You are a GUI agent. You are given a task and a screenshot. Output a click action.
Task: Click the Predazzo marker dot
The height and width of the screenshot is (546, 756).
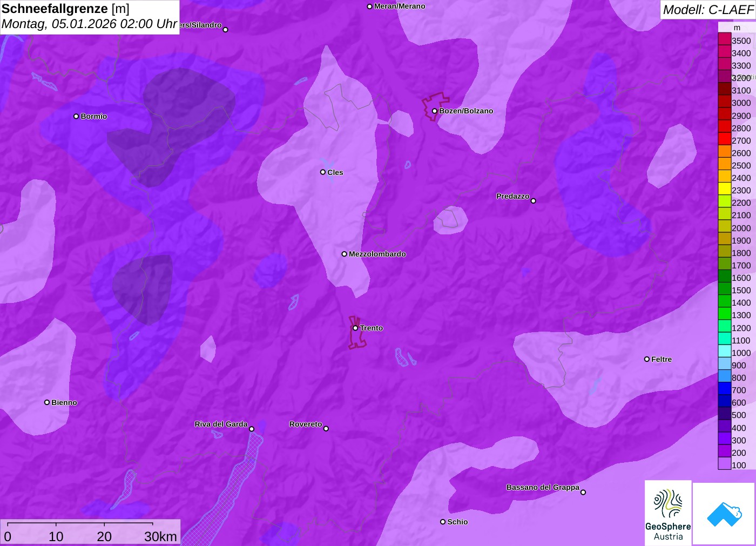click(x=534, y=201)
